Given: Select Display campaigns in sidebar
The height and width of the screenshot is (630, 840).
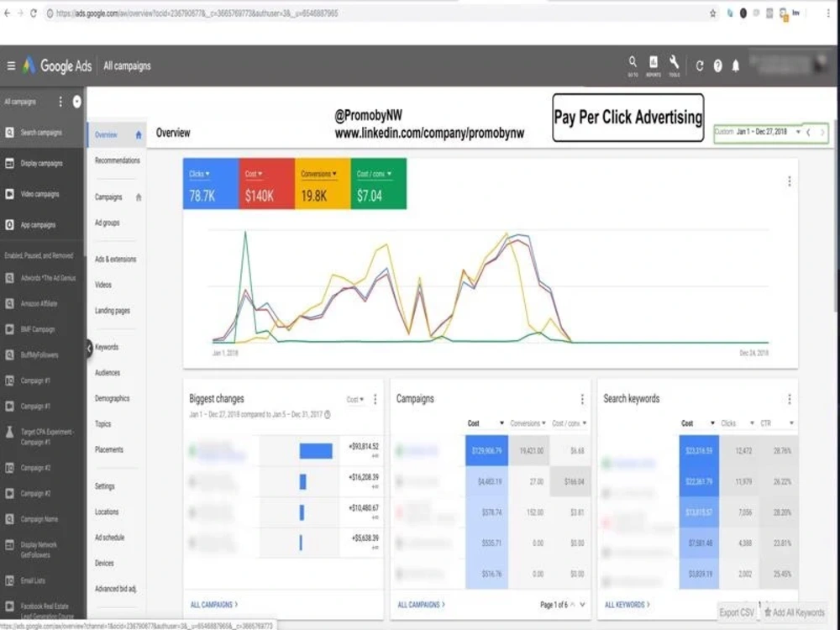Looking at the screenshot, I should [x=42, y=164].
